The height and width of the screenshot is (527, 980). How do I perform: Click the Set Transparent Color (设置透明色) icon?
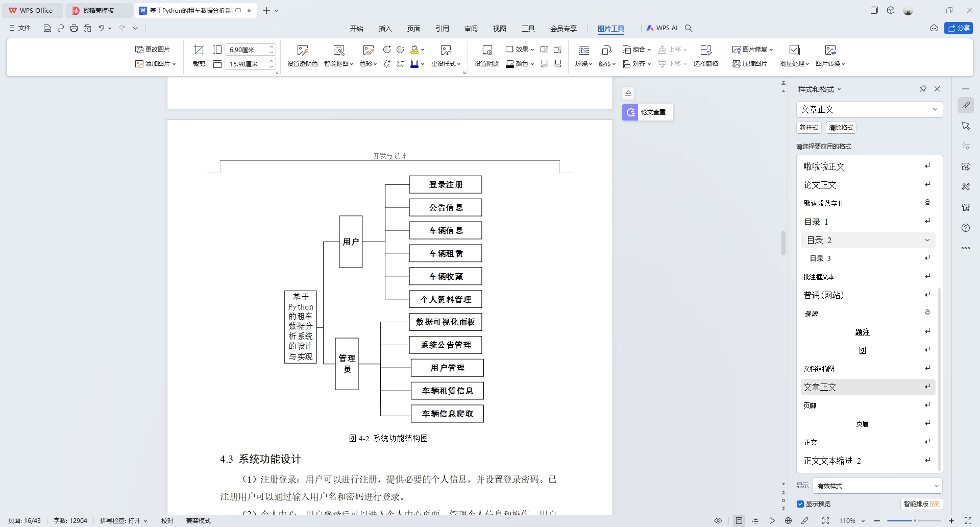click(x=302, y=50)
